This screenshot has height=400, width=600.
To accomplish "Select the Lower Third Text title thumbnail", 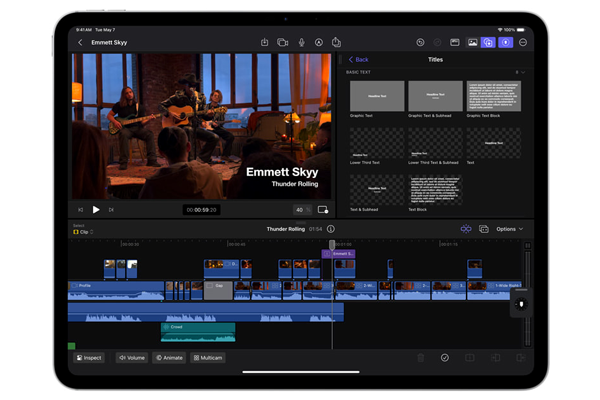I will coord(377,143).
